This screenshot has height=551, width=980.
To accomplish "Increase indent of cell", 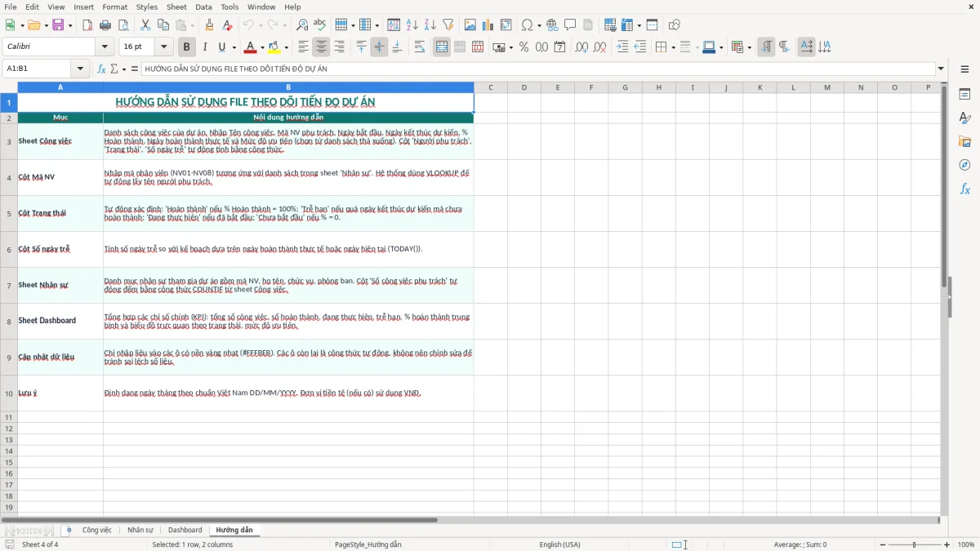I will pos(622,47).
